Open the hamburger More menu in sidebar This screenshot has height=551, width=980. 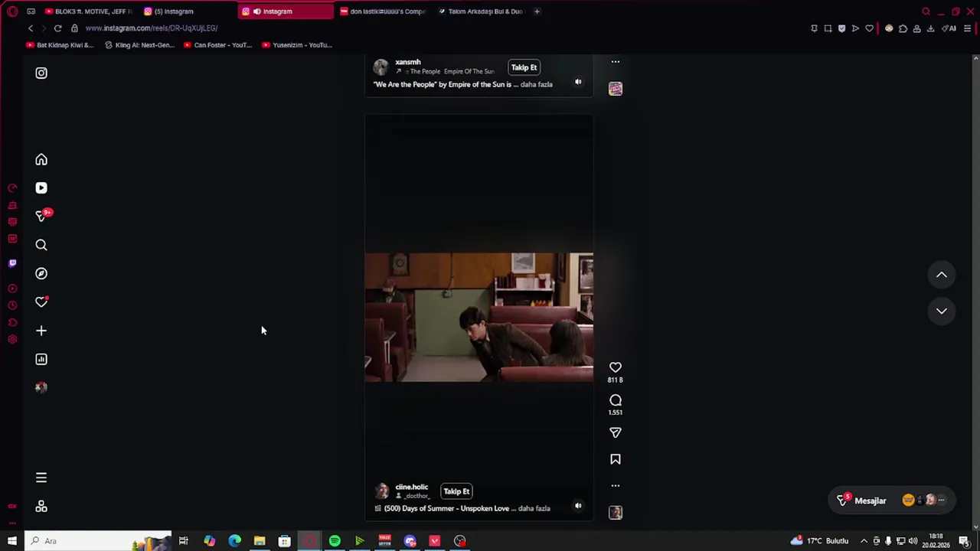(x=41, y=478)
